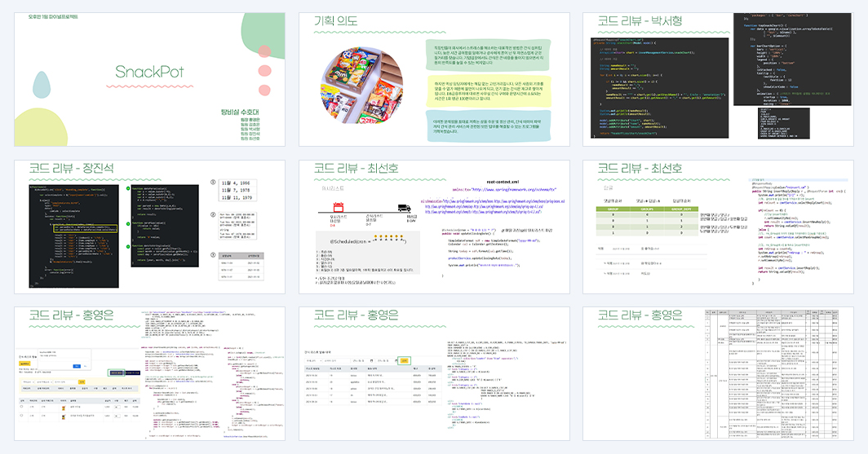Open the SnackPot title slide thumbnail
This screenshot has width=868, height=454.
[149, 80]
